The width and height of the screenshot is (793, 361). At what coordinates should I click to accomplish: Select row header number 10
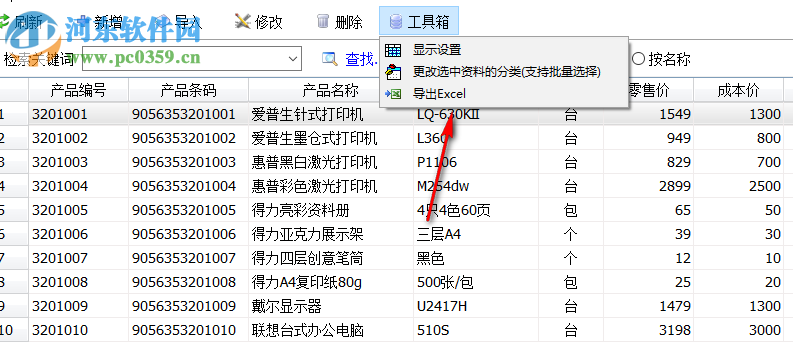(14, 330)
